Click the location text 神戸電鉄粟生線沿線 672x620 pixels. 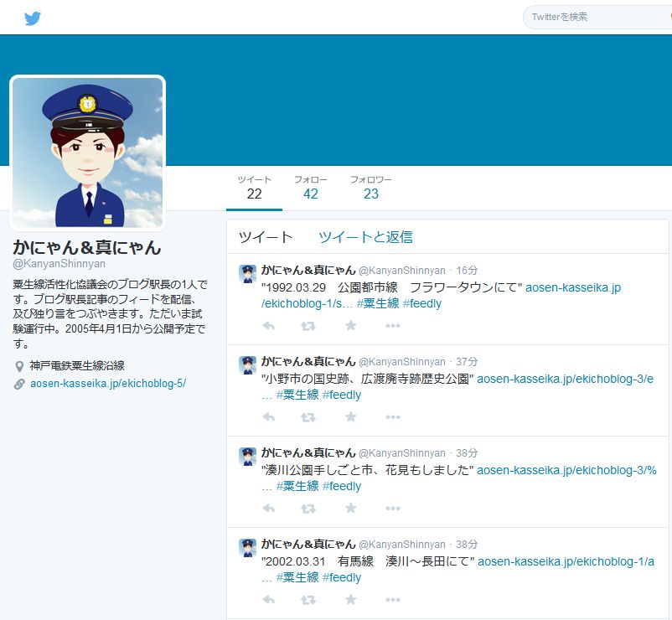click(x=77, y=366)
